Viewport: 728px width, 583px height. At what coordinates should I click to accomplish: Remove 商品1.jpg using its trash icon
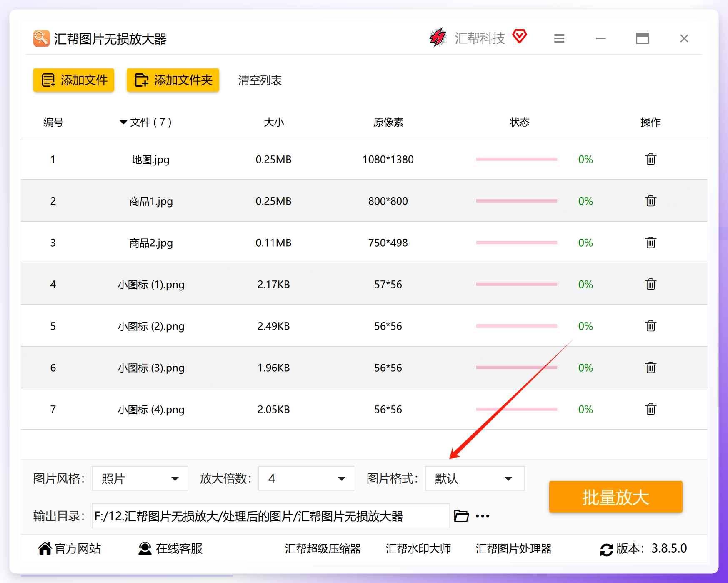coord(650,201)
